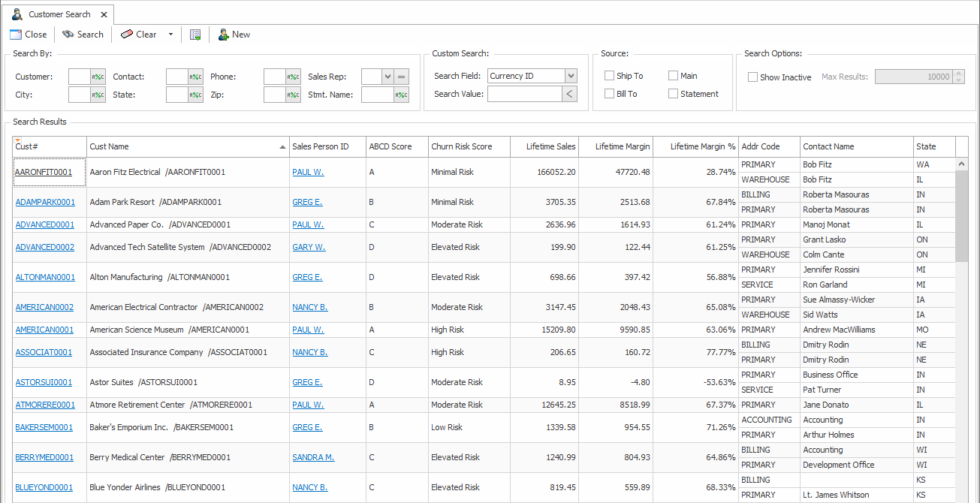This screenshot has width=980, height=503.
Task: Click the wildcard icon beside Customer field
Action: pos(98,77)
